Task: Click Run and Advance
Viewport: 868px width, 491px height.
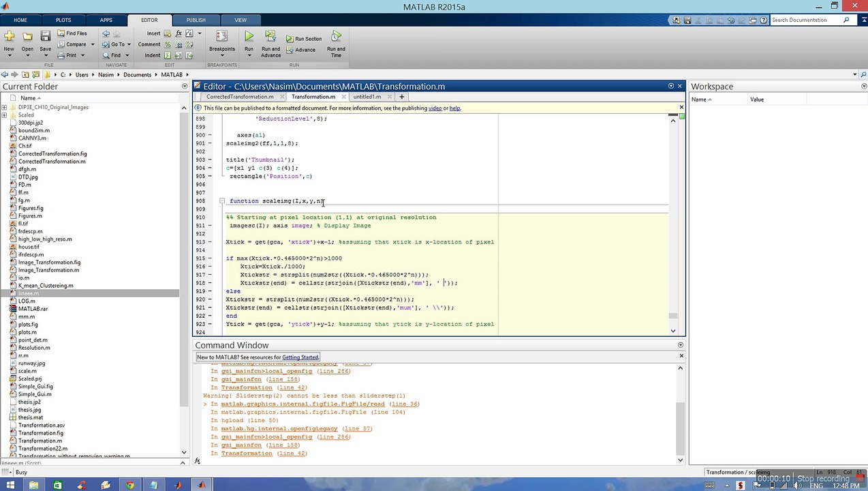Action: coord(270,44)
